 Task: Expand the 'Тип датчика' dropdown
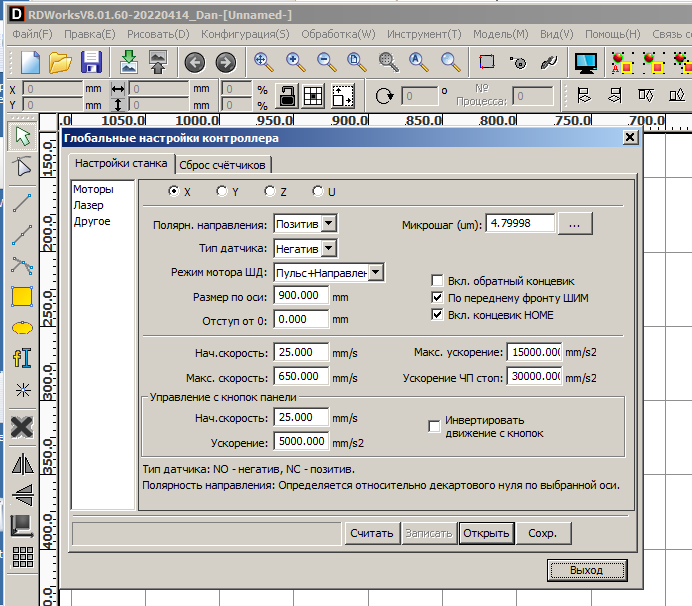(x=330, y=248)
